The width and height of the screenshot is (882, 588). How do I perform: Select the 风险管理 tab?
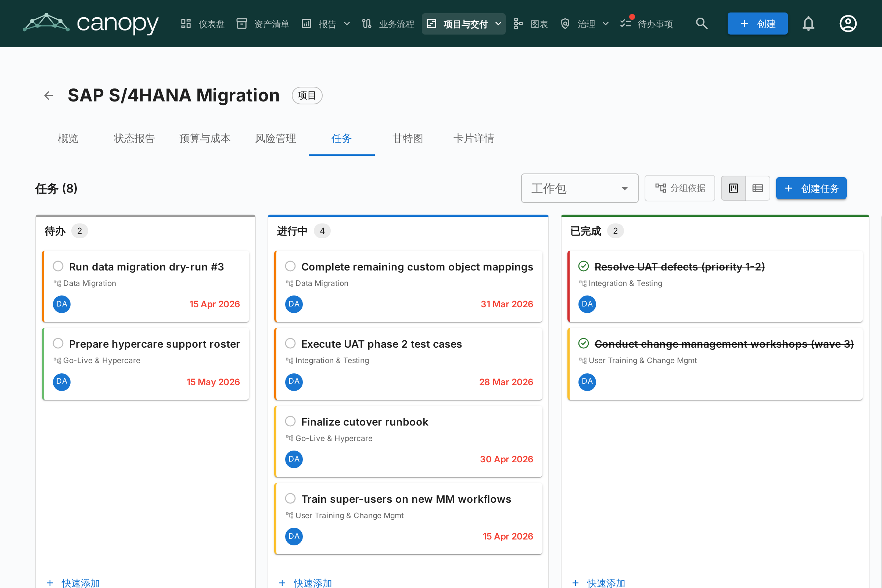coord(276,139)
